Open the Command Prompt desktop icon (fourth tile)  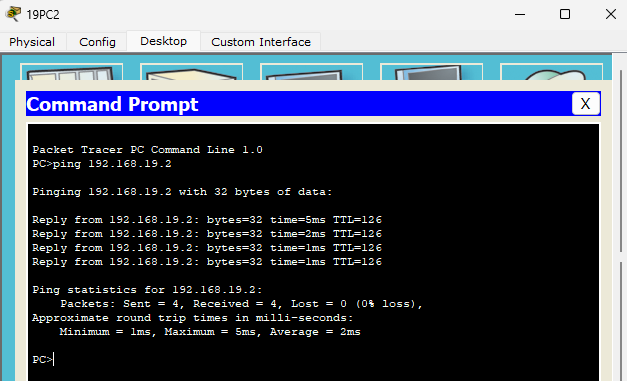pos(431,72)
